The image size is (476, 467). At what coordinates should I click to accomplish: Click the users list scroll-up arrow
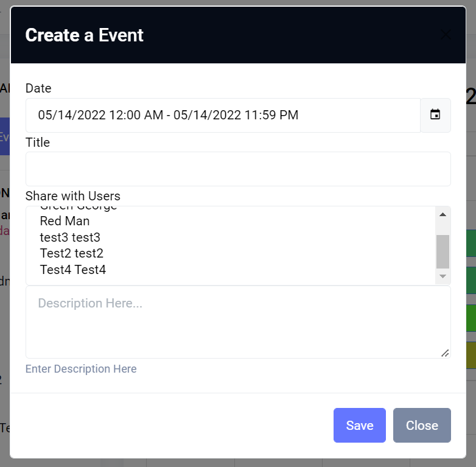point(443,214)
